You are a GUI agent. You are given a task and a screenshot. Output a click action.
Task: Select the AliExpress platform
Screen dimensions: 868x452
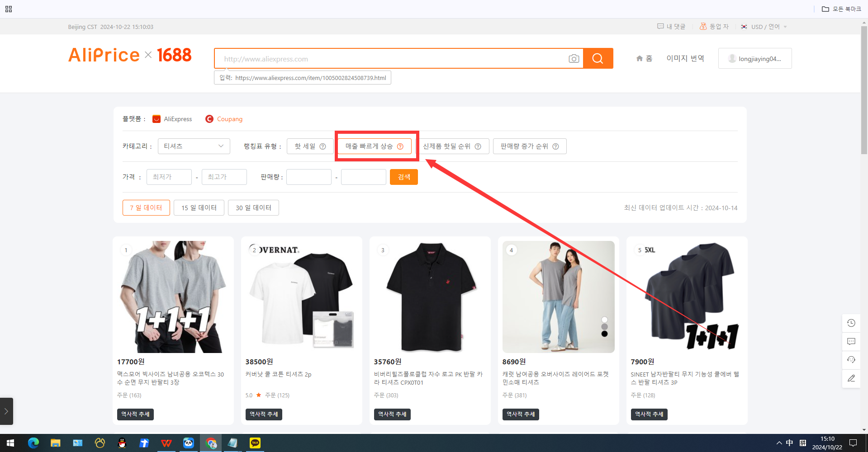(172, 119)
